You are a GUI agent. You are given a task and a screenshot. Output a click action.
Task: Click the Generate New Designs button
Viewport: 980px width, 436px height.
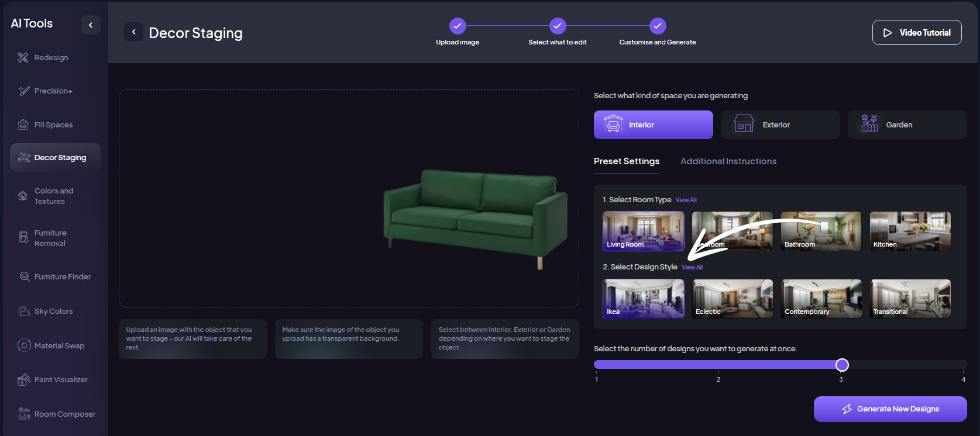(890, 409)
